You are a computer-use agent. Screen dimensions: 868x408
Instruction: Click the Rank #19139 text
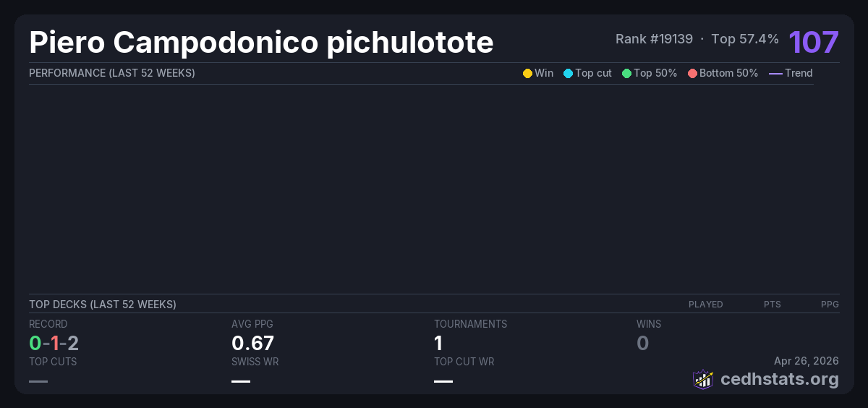click(x=654, y=39)
